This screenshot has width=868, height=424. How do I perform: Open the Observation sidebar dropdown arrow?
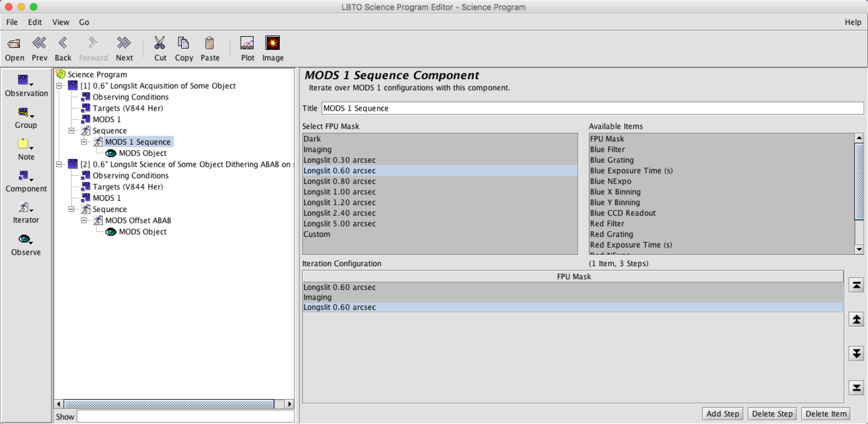(31, 85)
